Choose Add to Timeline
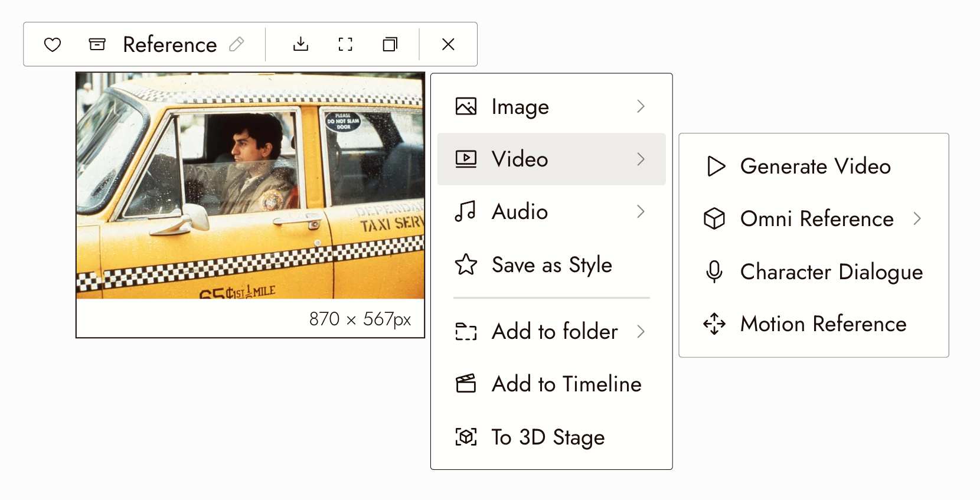 (551, 384)
